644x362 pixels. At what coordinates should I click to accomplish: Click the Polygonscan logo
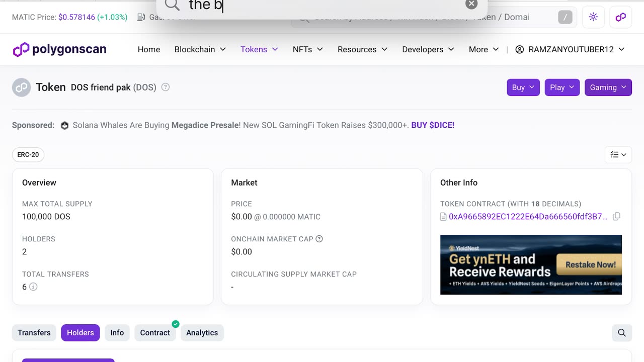pyautogui.click(x=59, y=49)
